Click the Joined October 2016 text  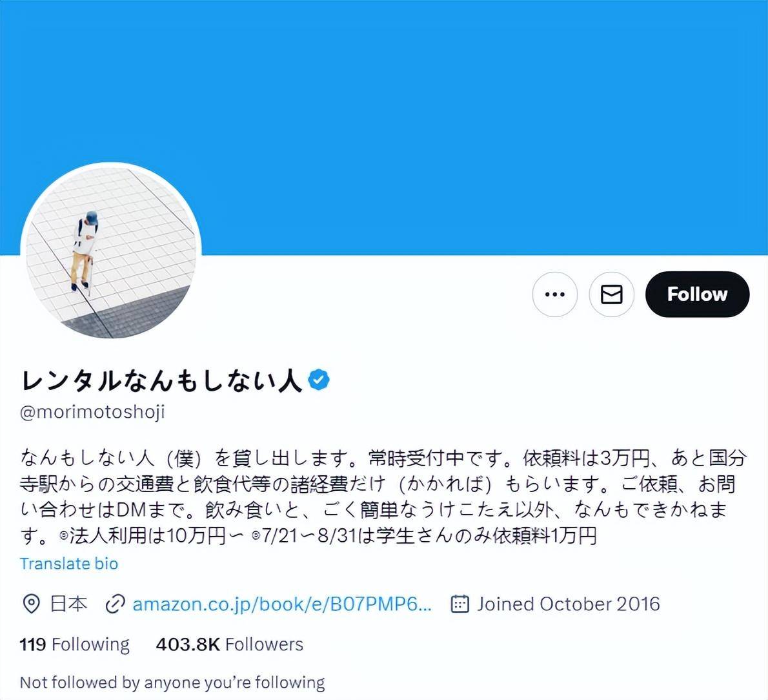click(568, 604)
